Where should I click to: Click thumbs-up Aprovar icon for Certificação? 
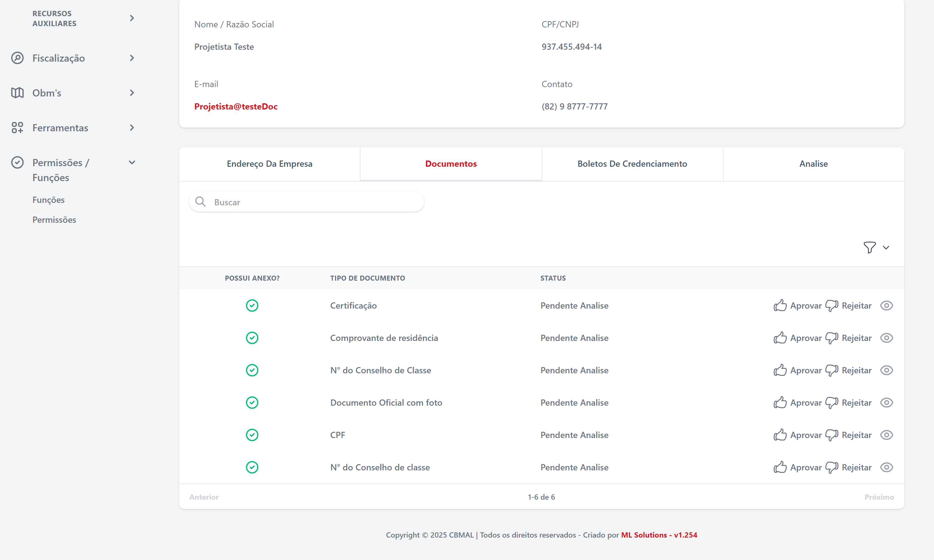(780, 305)
